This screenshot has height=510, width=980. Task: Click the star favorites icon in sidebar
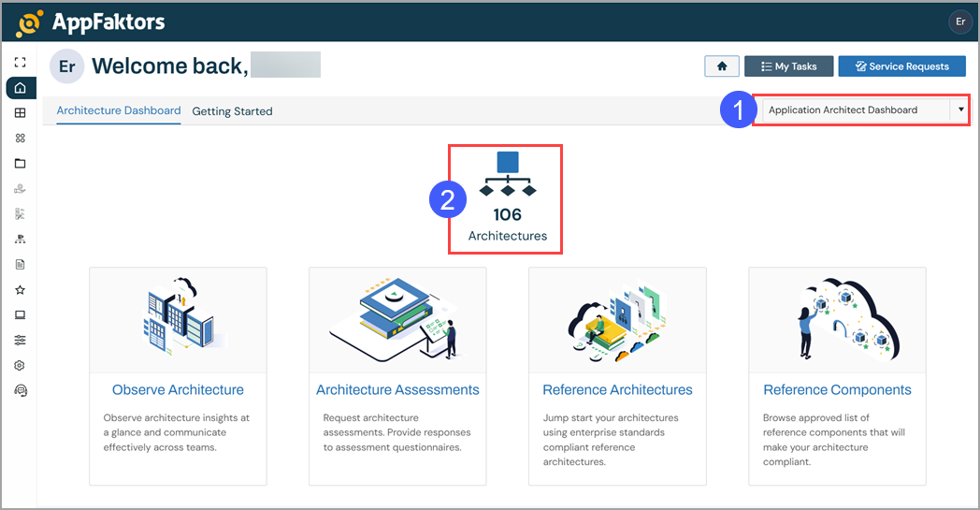point(21,290)
